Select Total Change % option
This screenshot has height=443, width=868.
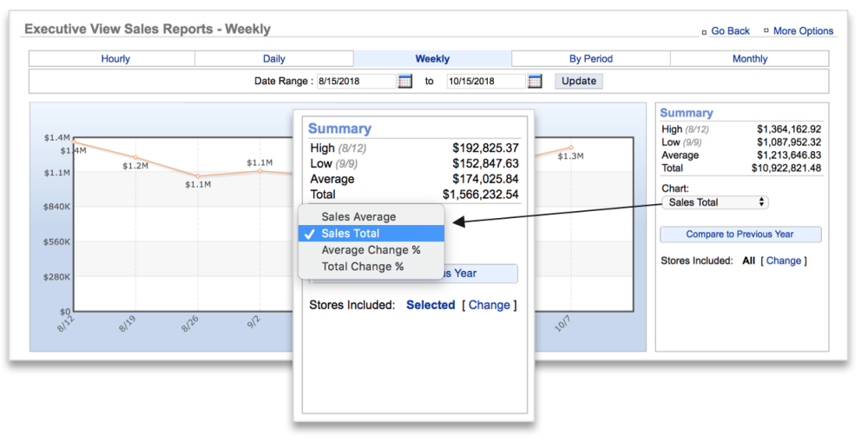(362, 267)
